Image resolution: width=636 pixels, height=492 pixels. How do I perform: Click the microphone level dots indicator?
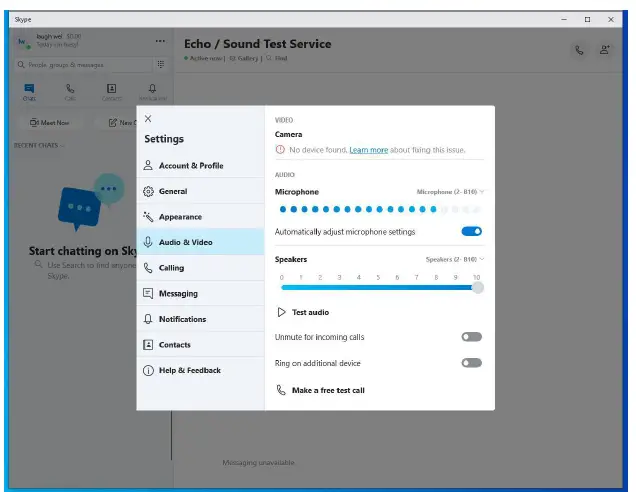tap(380, 209)
